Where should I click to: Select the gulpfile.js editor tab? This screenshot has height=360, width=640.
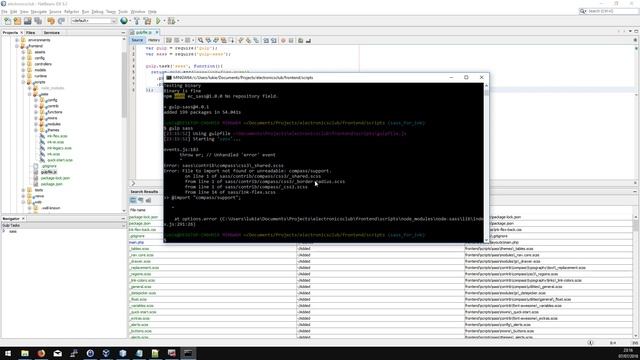(144, 32)
